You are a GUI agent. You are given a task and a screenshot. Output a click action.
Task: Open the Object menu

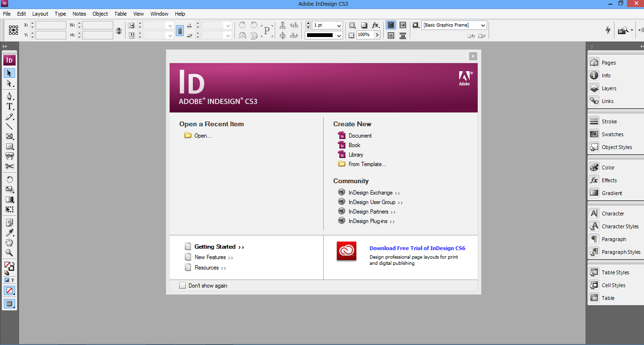tap(100, 14)
